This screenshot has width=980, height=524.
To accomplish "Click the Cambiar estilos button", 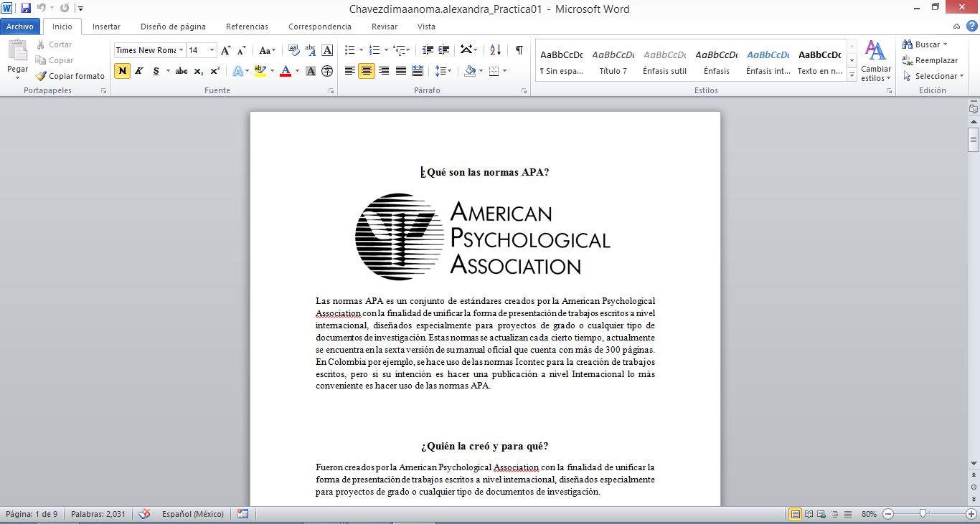I will 875,61.
